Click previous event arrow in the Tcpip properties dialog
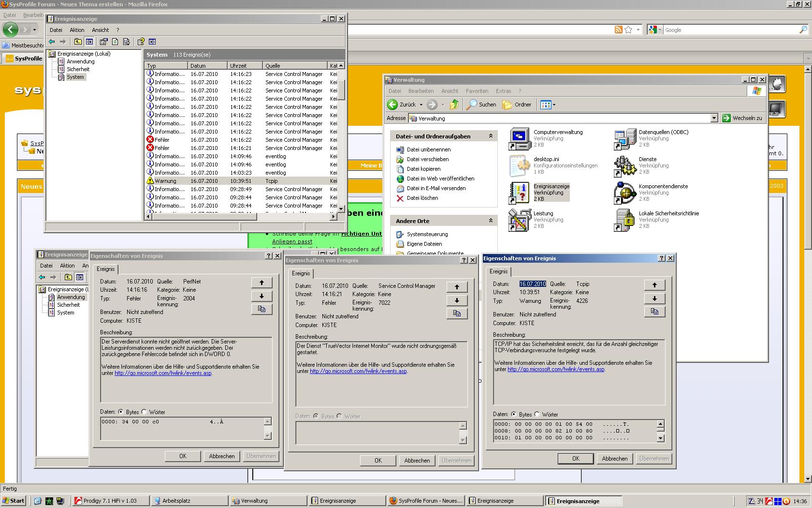Viewport: 812px width, 508px height. point(654,285)
